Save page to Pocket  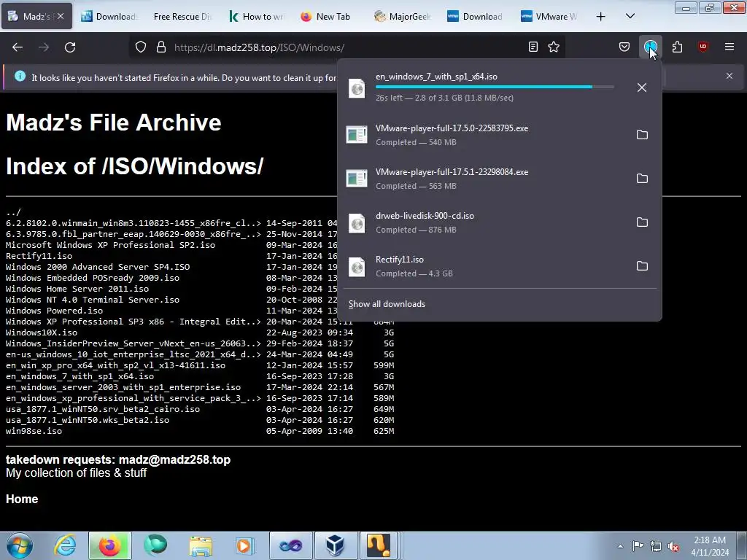(x=624, y=47)
